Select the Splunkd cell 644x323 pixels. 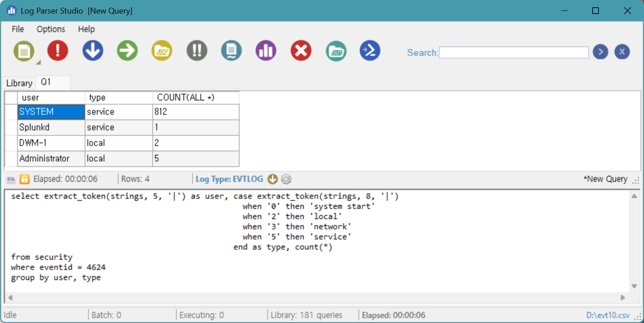(51, 127)
